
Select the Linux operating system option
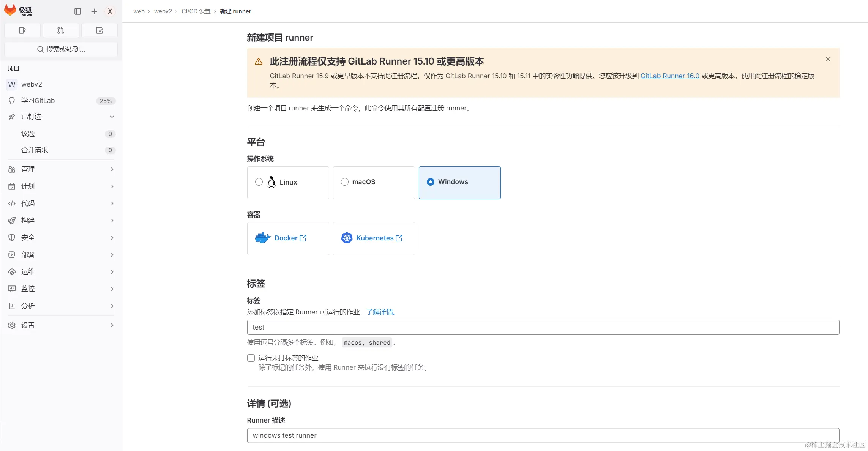259,182
